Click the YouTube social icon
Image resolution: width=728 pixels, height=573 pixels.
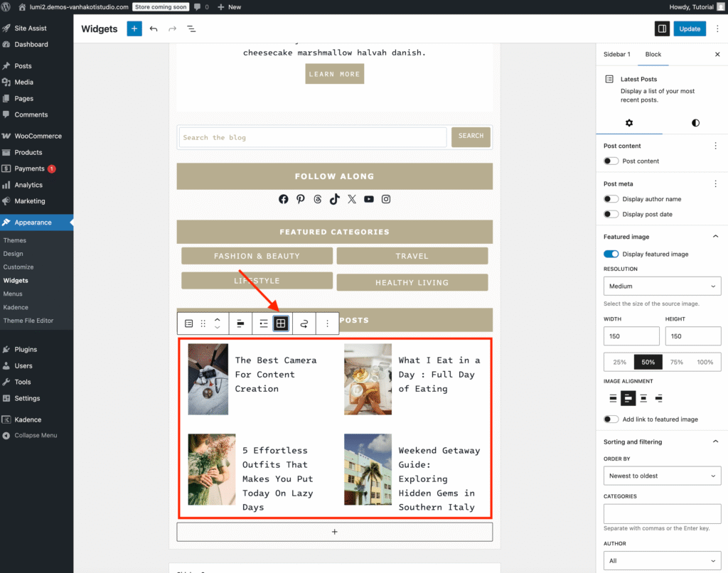click(369, 199)
